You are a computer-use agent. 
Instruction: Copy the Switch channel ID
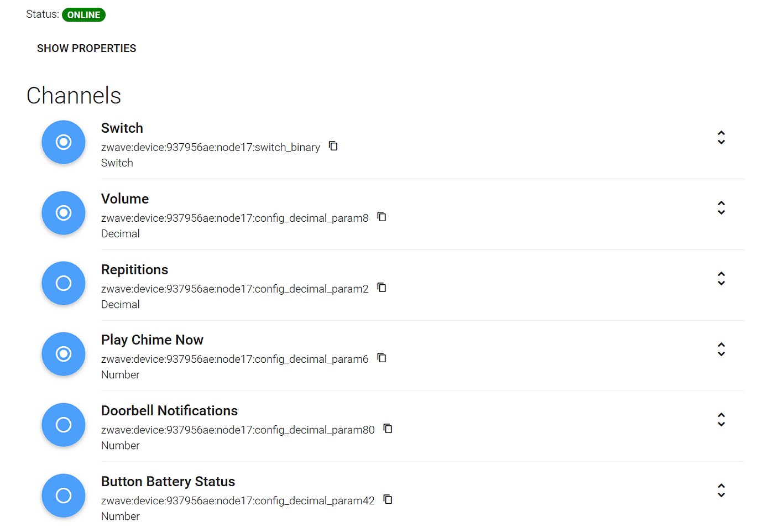(x=333, y=146)
